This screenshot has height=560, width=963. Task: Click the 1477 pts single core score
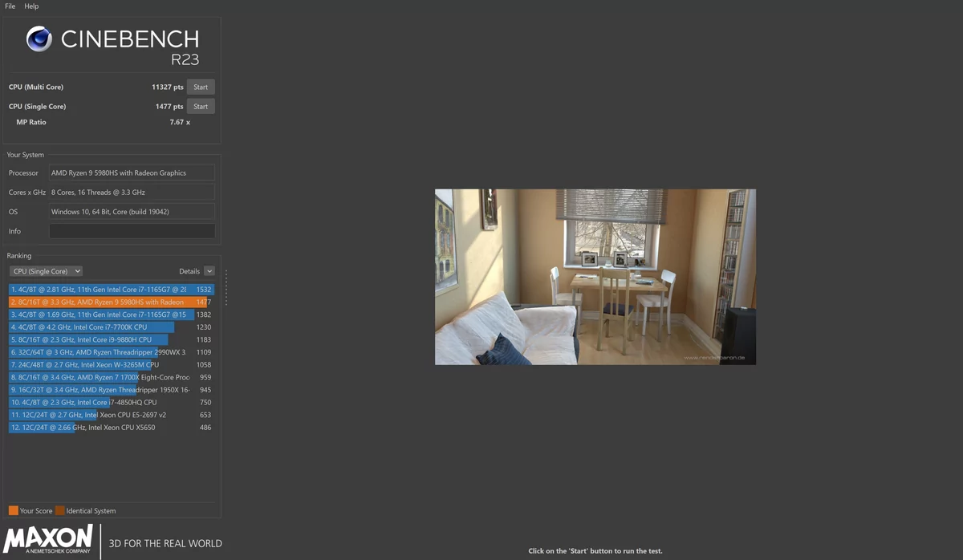(169, 107)
